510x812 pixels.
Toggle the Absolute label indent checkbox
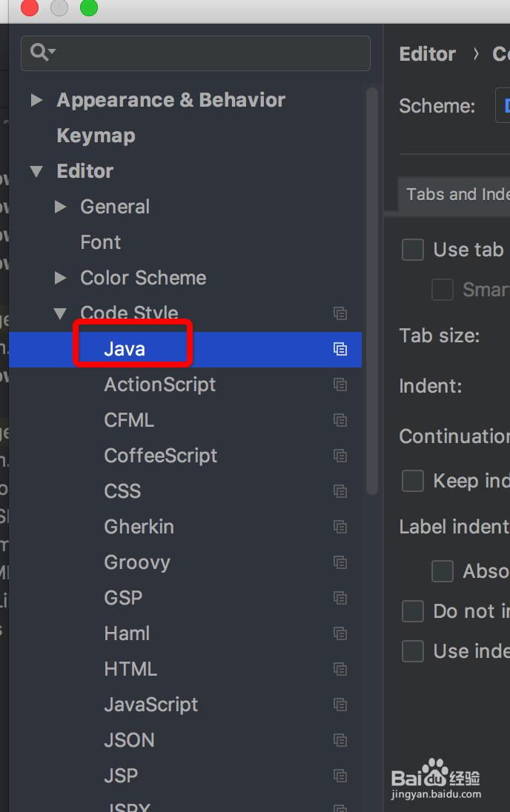[x=443, y=571]
